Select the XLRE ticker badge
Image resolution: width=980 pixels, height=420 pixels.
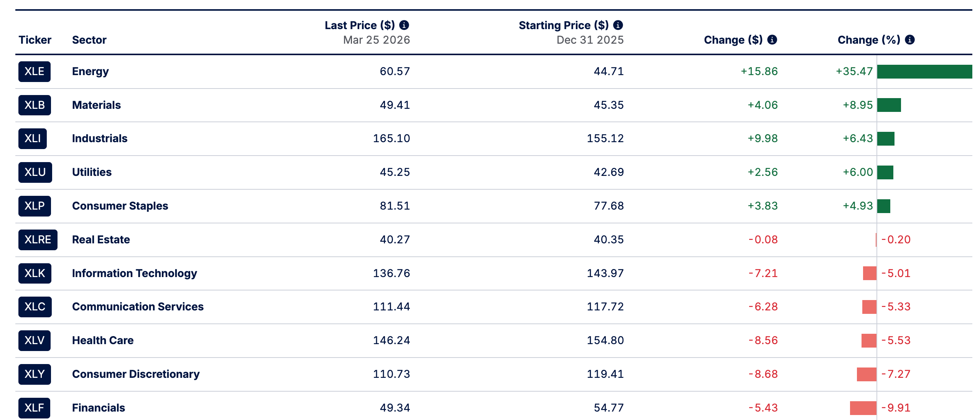pos(38,240)
